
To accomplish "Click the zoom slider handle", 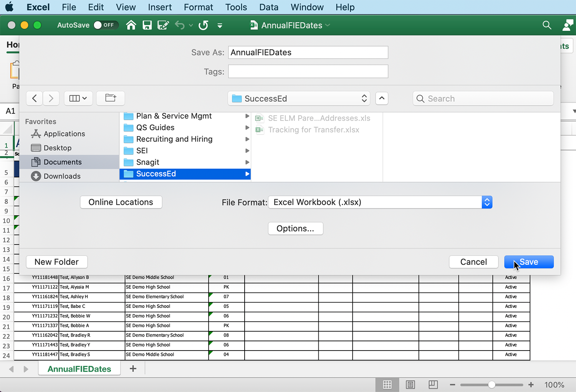I will pos(492,385).
